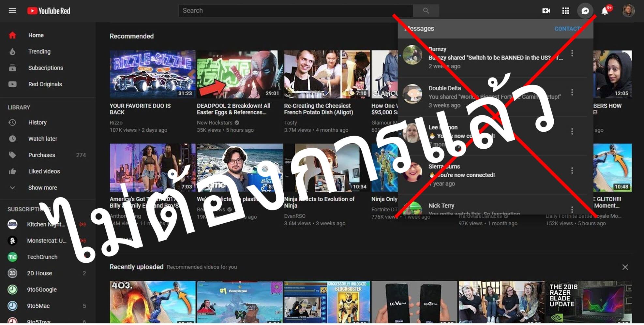Open Red Originals in the sidebar
This screenshot has height=325, width=644.
click(48, 84)
